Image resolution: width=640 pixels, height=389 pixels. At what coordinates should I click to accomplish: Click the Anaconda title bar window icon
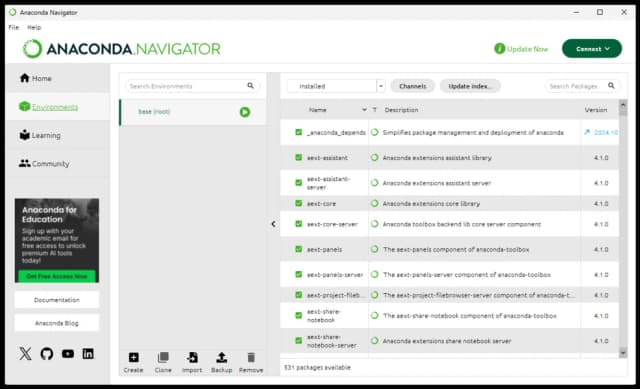point(13,12)
